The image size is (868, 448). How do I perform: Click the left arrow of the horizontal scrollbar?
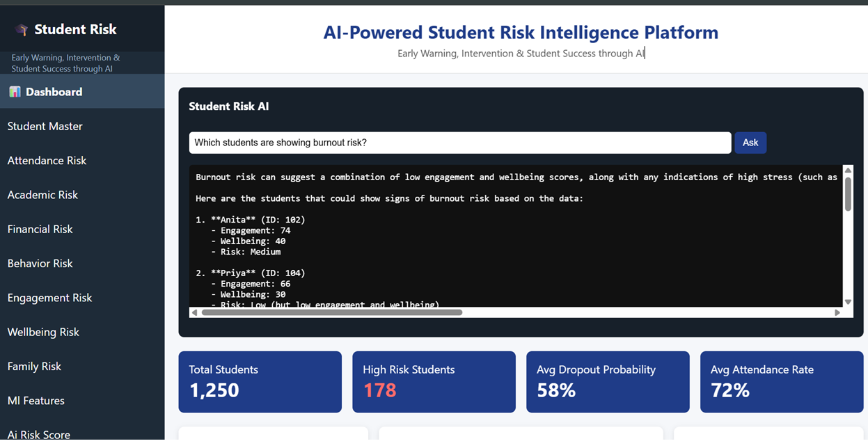point(194,312)
